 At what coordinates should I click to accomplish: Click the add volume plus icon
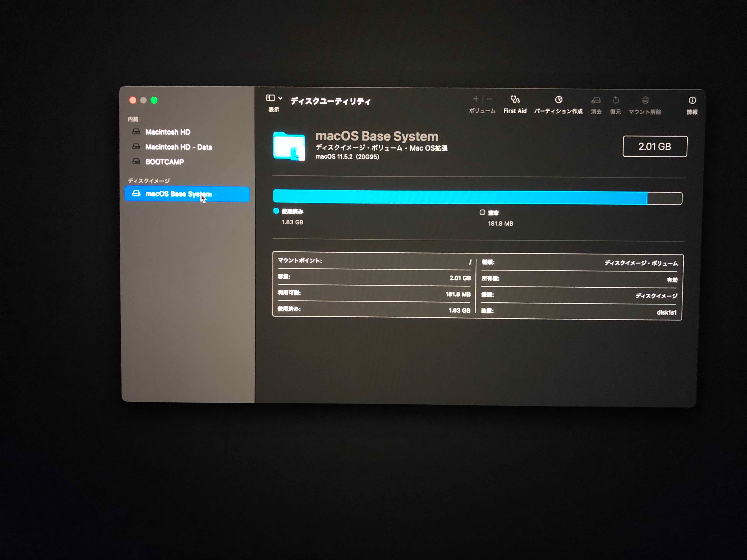[x=476, y=99]
